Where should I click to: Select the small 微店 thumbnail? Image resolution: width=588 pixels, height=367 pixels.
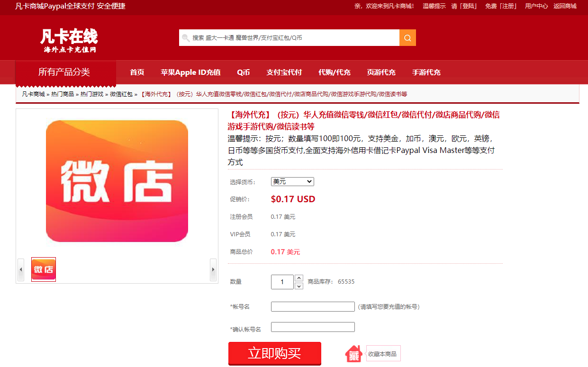coord(44,269)
